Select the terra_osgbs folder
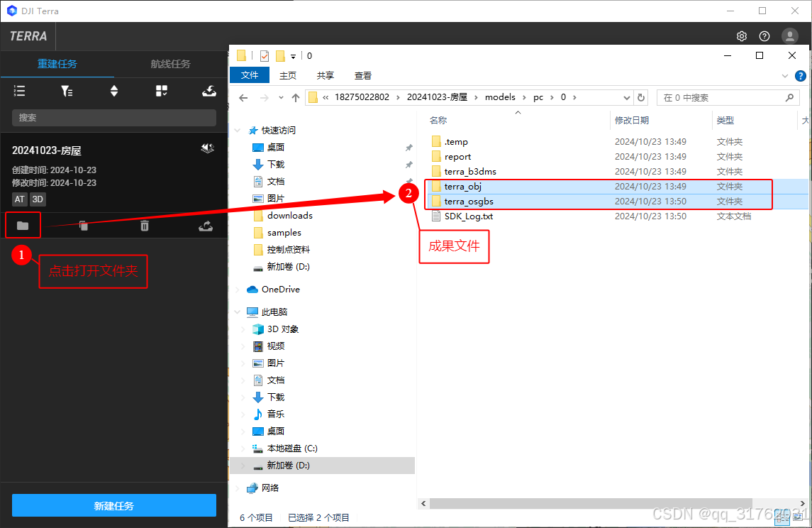The width and height of the screenshot is (812, 528). [x=469, y=202]
